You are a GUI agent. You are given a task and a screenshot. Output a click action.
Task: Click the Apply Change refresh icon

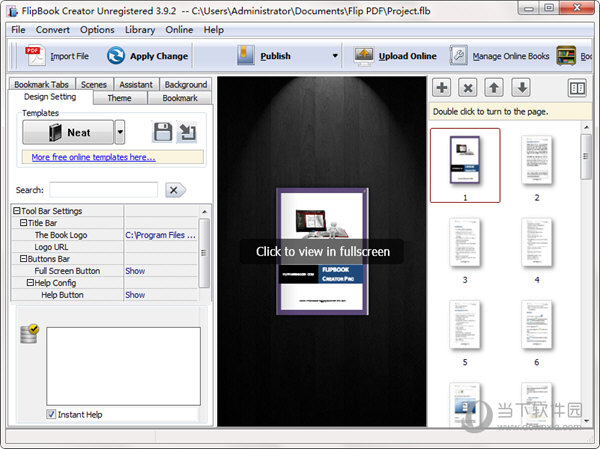click(116, 56)
